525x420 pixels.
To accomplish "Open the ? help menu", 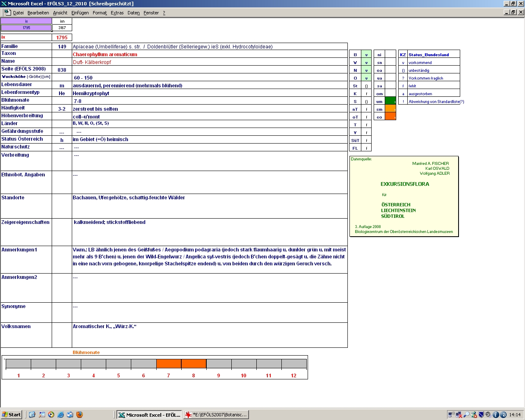I will click(164, 13).
